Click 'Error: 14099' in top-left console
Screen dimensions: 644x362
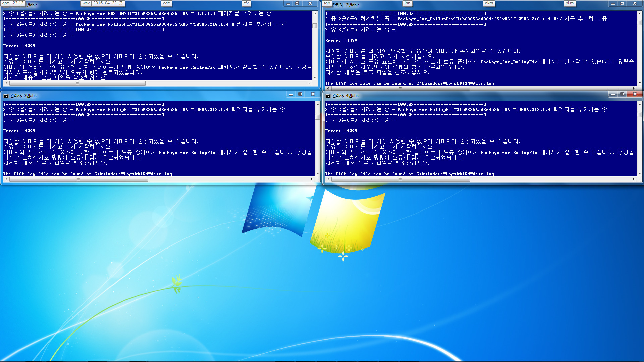[19, 46]
